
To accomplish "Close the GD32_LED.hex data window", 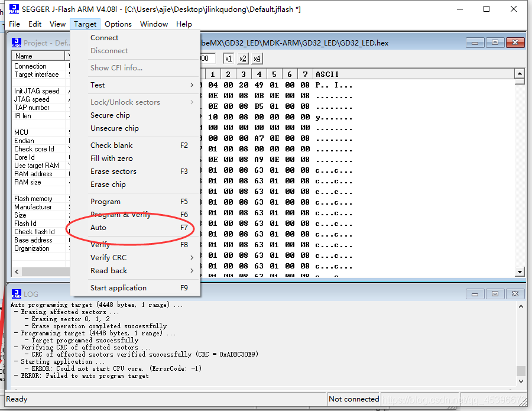I will click(515, 43).
